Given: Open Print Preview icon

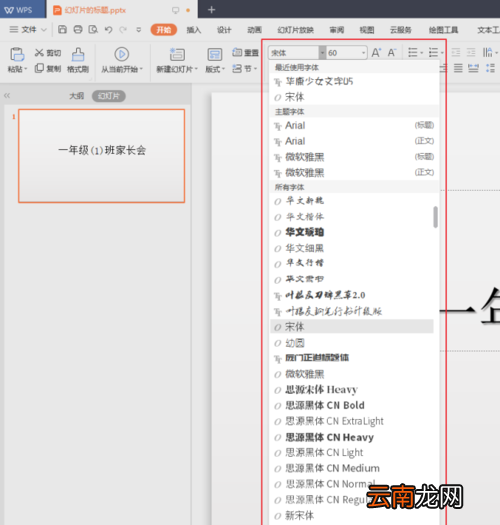Looking at the screenshot, I should tap(93, 29).
